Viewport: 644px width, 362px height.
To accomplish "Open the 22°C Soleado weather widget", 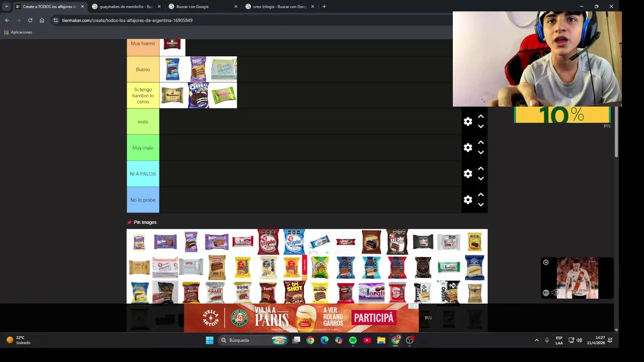I will tap(19, 340).
